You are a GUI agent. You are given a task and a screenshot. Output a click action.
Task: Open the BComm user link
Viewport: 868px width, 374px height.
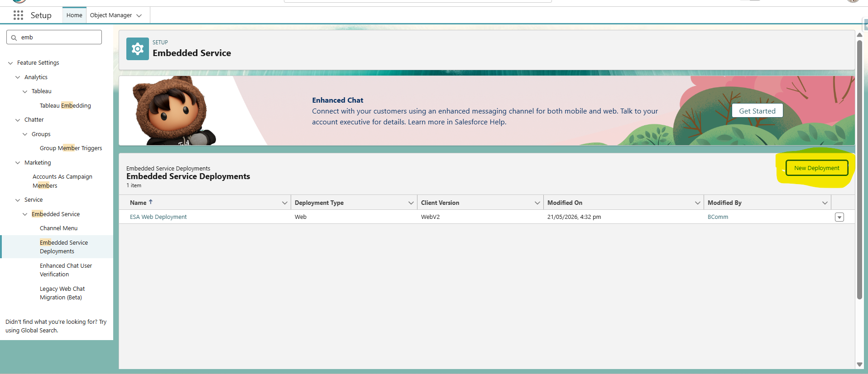point(718,217)
